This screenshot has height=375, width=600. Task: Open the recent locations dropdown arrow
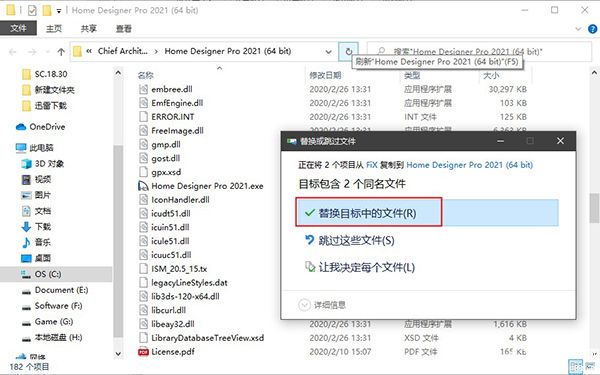pyautogui.click(x=47, y=52)
